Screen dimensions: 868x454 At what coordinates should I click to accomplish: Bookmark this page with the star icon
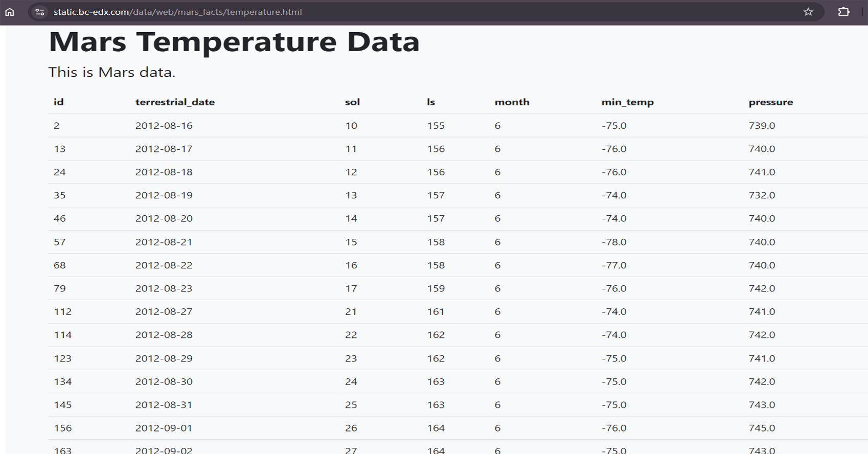[808, 12]
